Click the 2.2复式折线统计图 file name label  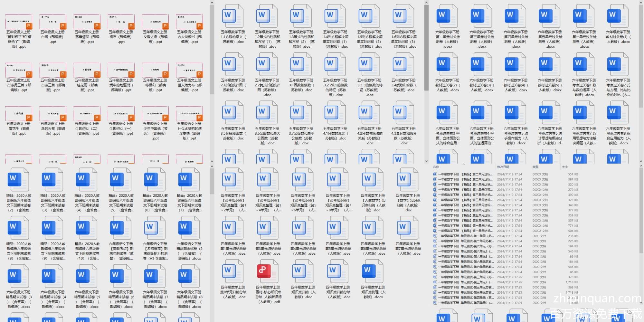[x=267, y=88]
